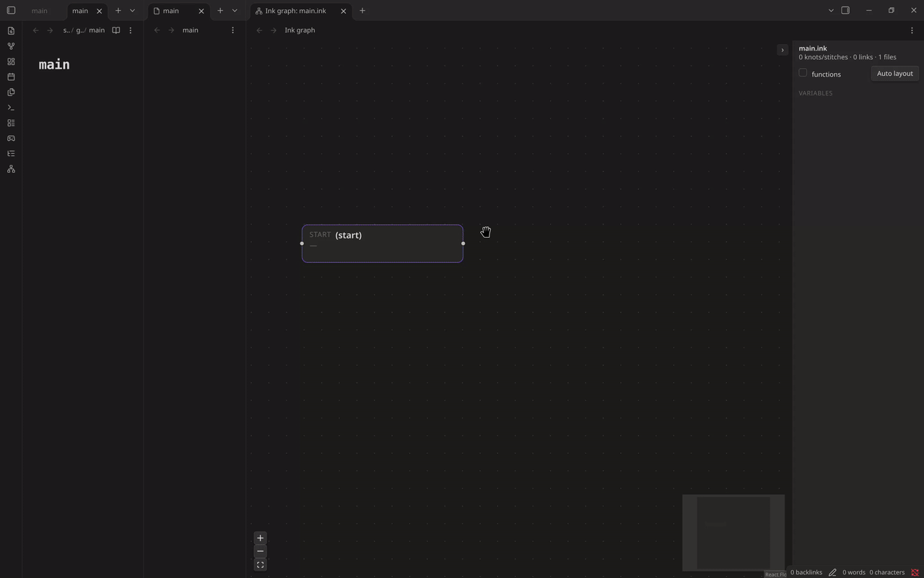
Task: Switch to the dimmed first main tab
Action: (40, 11)
